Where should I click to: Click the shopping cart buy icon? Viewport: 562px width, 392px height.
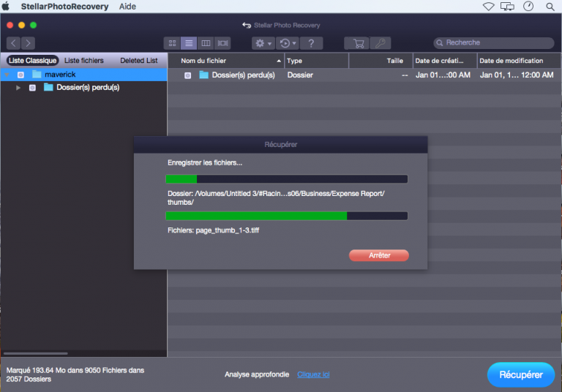click(357, 43)
